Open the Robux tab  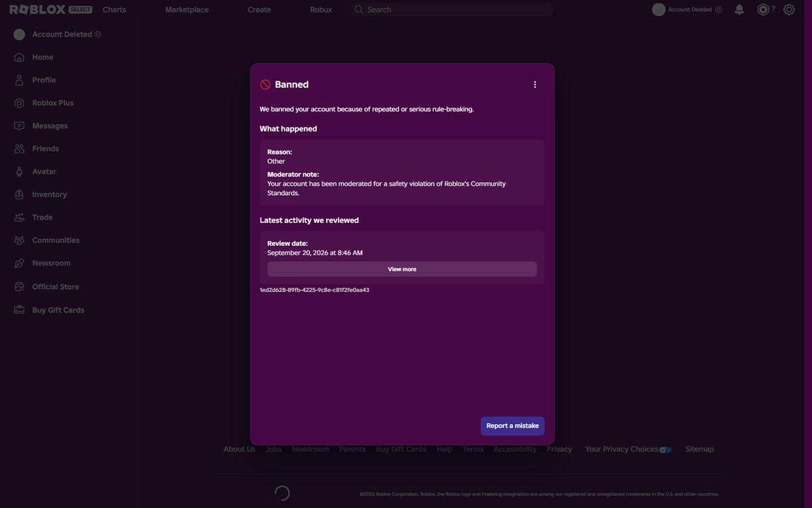321,9
